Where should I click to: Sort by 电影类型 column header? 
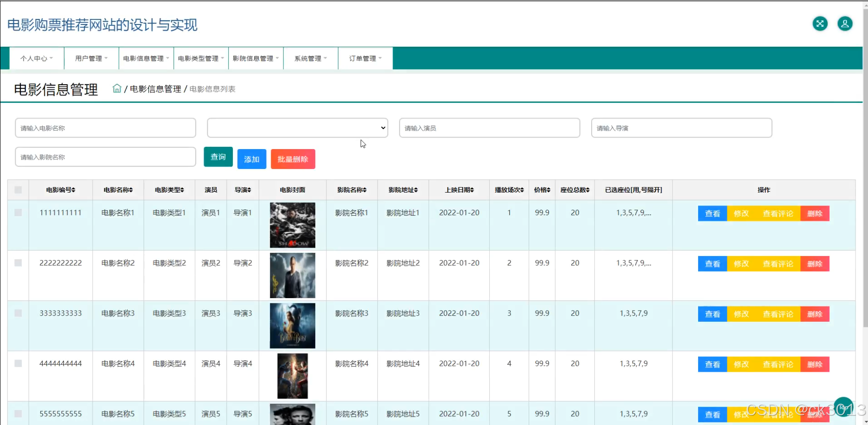point(169,190)
